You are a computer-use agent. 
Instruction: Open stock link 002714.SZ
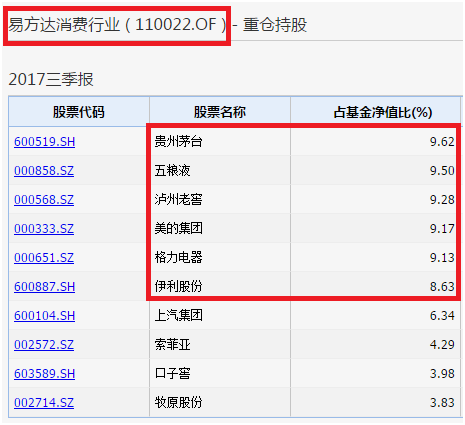(44, 403)
